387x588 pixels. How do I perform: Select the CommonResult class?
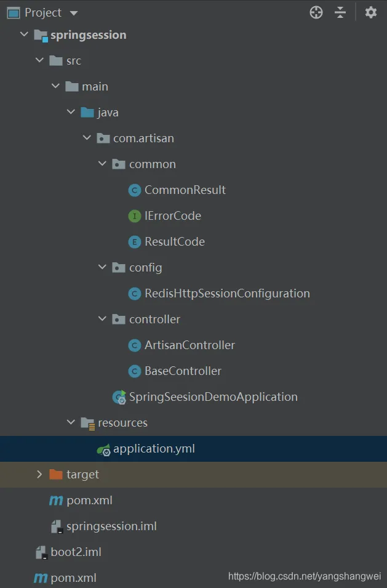pyautogui.click(x=185, y=190)
